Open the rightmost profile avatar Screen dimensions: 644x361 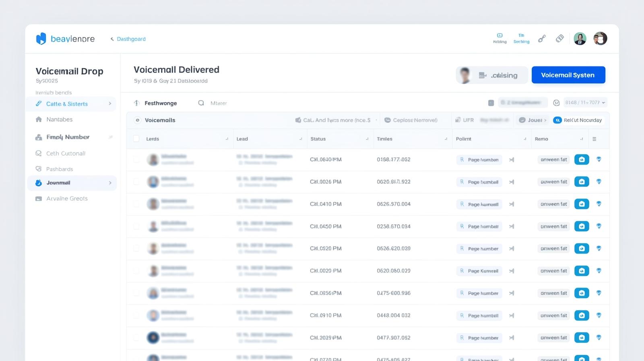coord(600,39)
